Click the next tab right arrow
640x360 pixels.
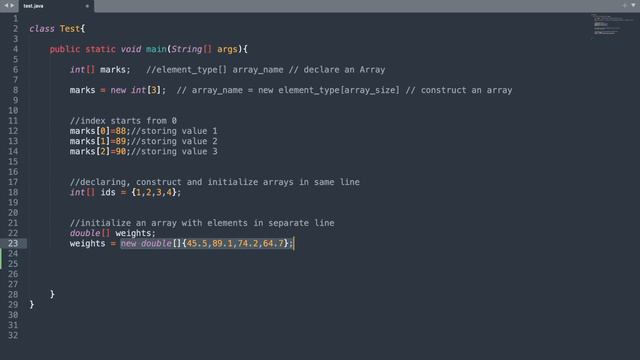pos(12,6)
